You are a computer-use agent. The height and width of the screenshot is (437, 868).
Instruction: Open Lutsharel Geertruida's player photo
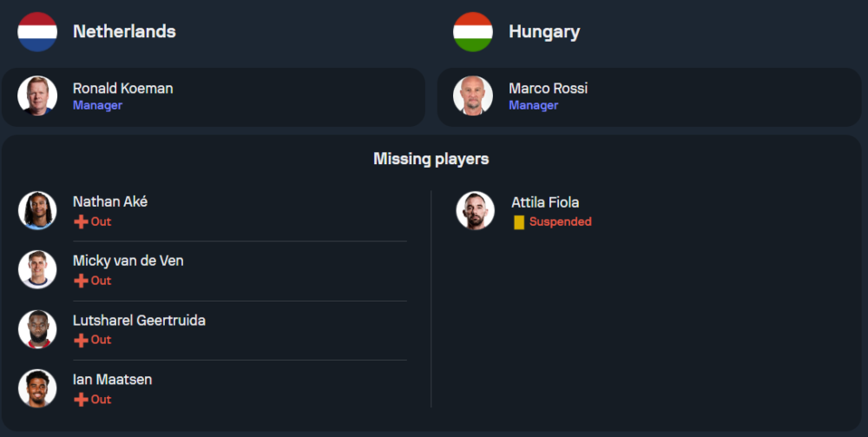(37, 329)
